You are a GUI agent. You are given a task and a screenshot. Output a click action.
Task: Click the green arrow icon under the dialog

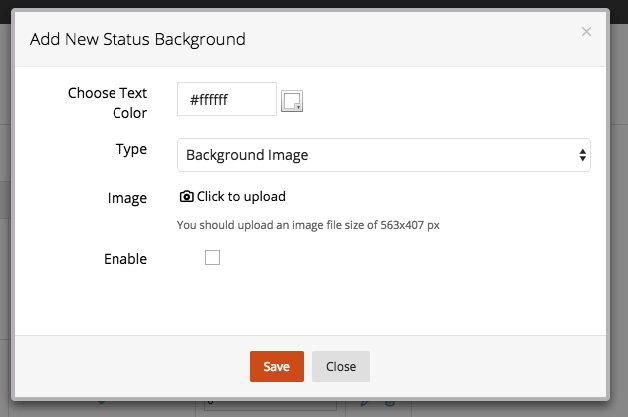pos(101,402)
